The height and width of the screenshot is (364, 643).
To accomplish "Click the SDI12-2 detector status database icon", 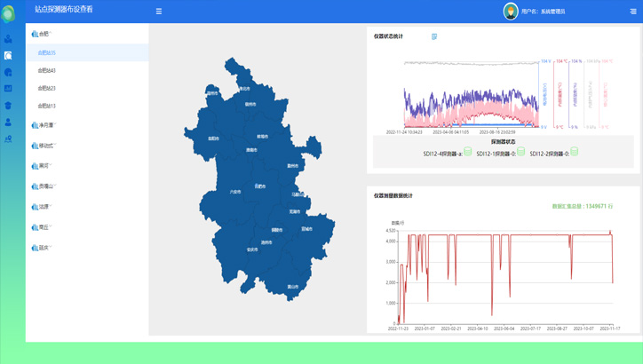I will 575,153.
